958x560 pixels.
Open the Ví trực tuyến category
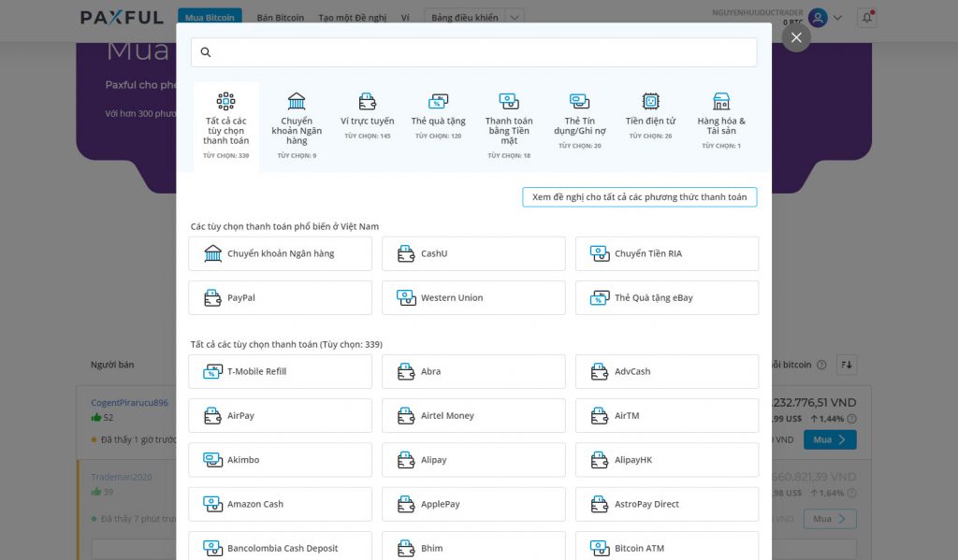(x=367, y=116)
